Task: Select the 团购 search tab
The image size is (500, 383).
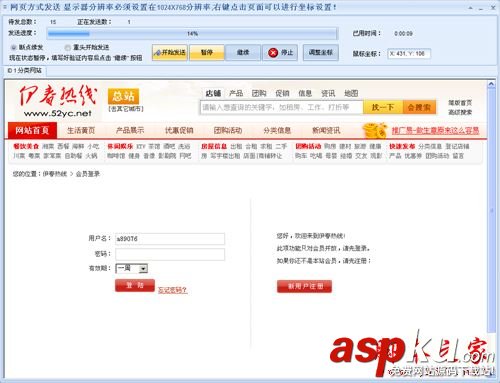Action: [x=259, y=93]
